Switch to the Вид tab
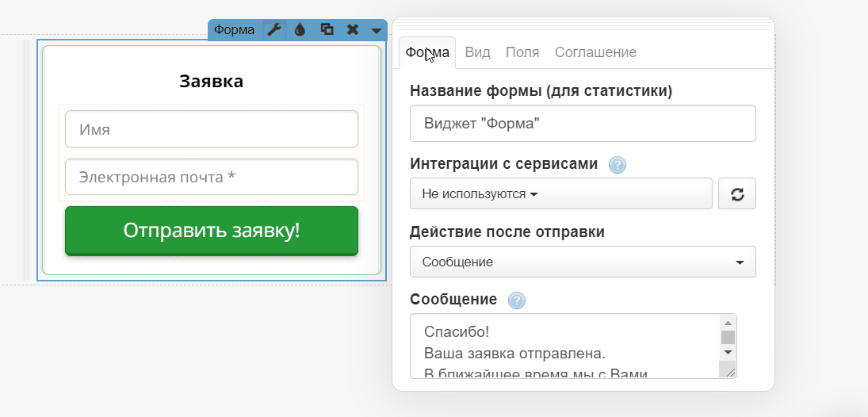 point(477,52)
